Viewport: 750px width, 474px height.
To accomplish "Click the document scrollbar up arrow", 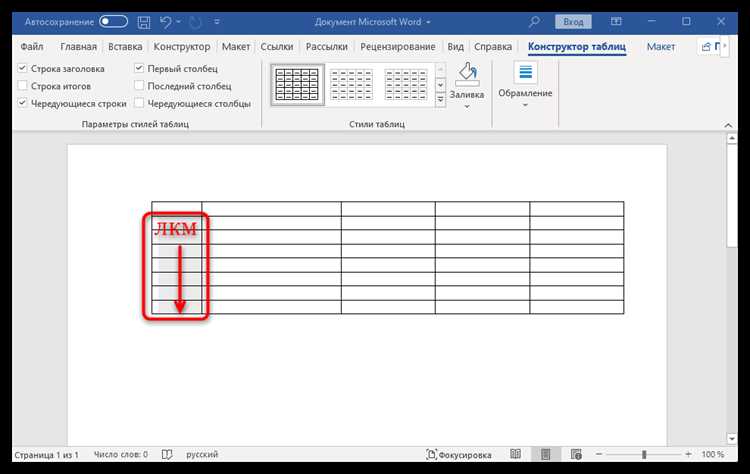I will pos(731,139).
